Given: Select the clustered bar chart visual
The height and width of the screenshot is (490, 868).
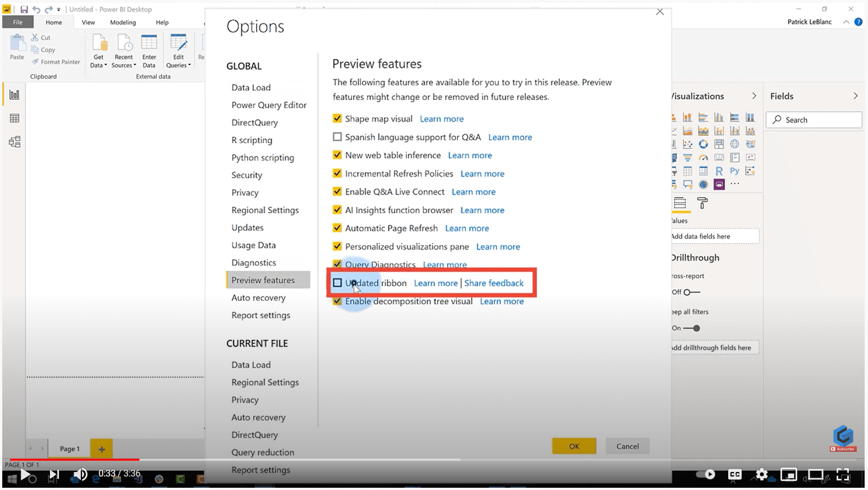Looking at the screenshot, I should click(703, 117).
